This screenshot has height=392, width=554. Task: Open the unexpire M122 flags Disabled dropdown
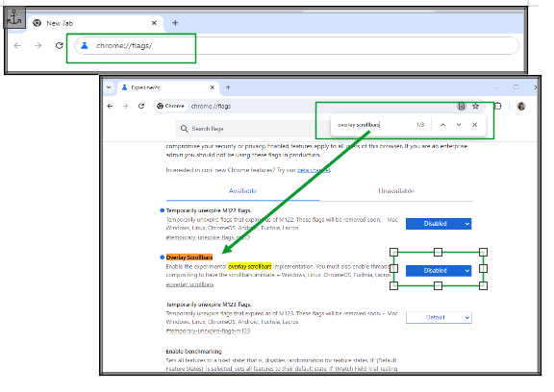439,224
